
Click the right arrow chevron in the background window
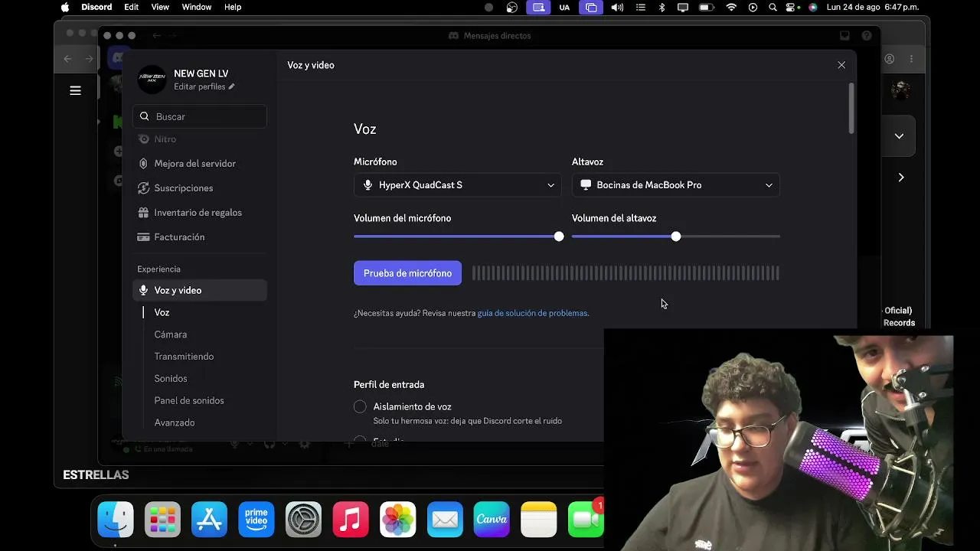tap(901, 178)
